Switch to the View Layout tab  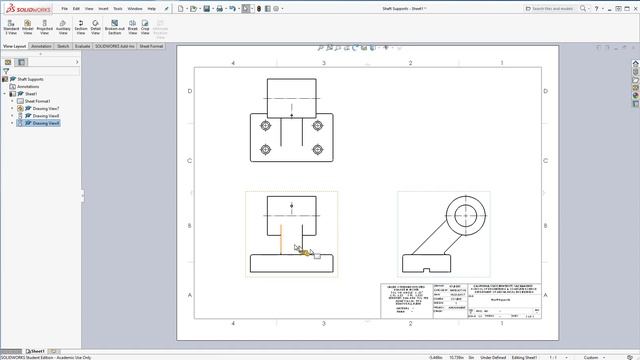click(14, 46)
